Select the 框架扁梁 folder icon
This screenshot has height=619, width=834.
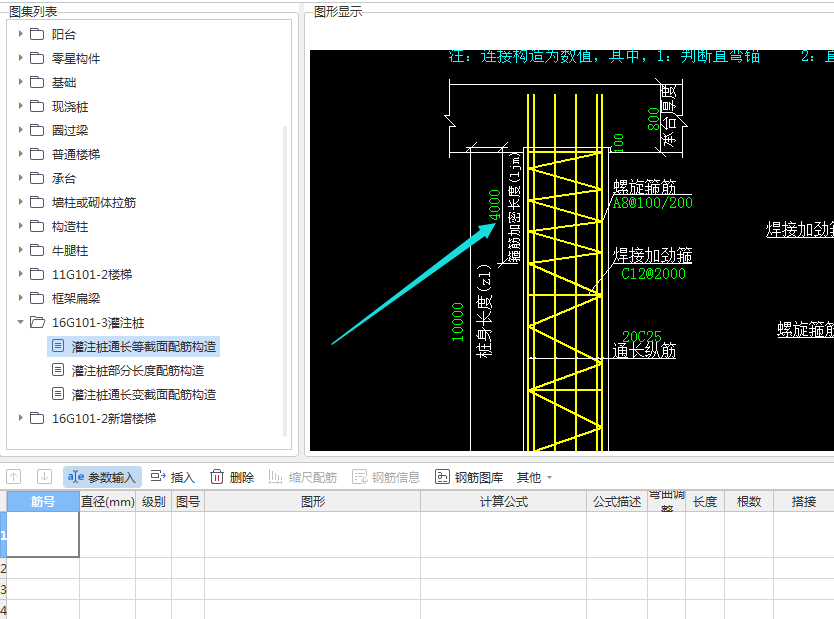click(37, 298)
